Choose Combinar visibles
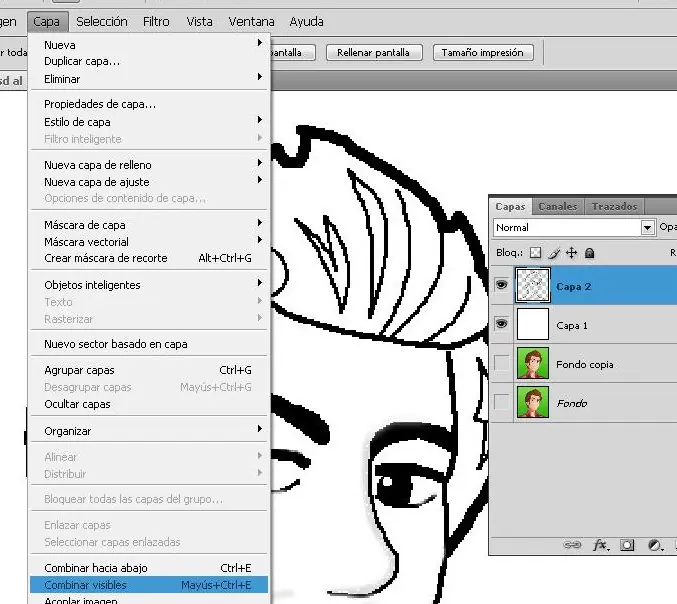This screenshot has height=604, width=677. (149, 585)
